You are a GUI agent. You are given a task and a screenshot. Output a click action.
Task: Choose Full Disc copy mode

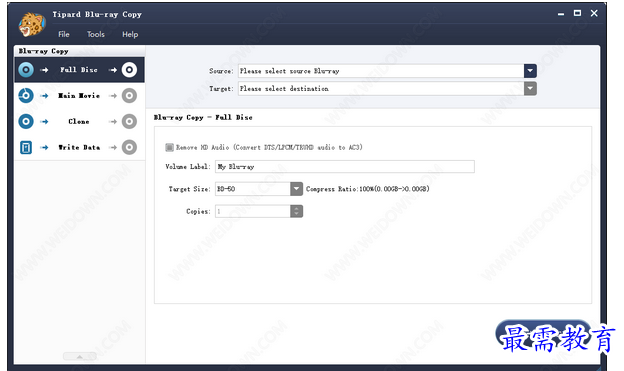click(79, 70)
